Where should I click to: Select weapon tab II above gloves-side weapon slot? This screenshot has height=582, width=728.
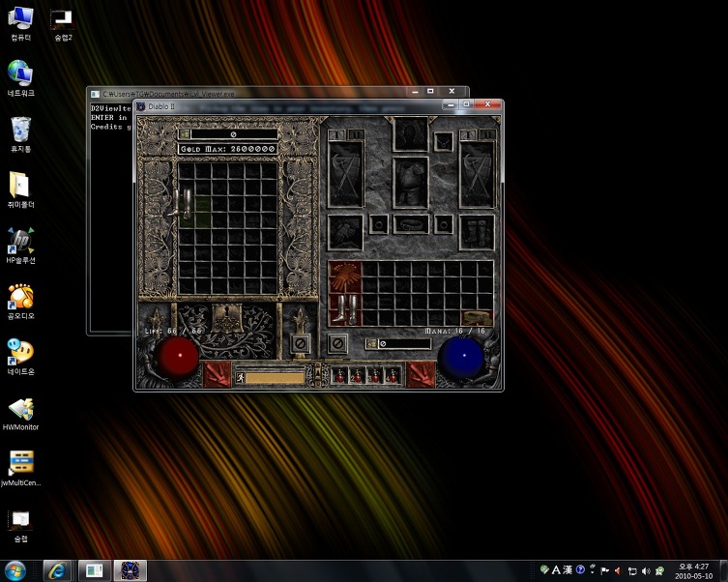pos(356,135)
